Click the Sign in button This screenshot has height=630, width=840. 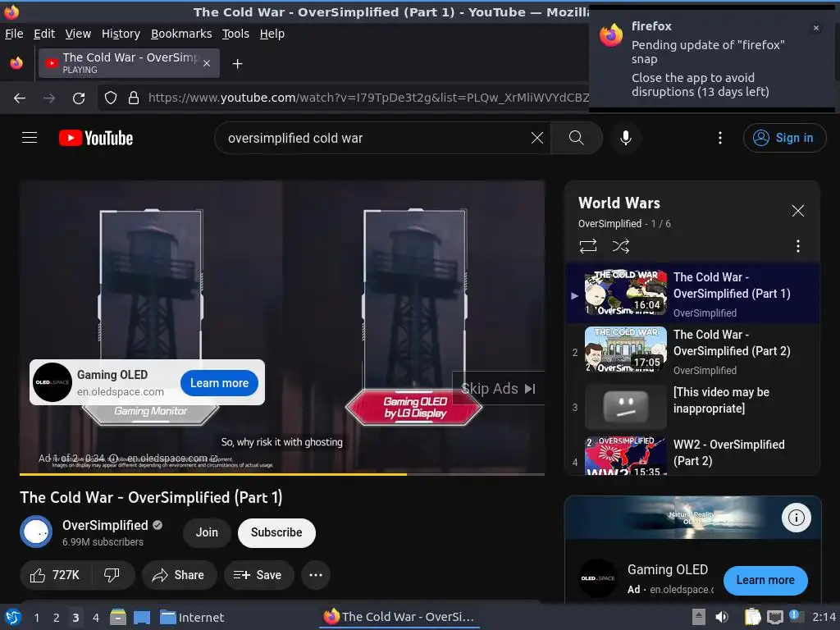point(784,138)
